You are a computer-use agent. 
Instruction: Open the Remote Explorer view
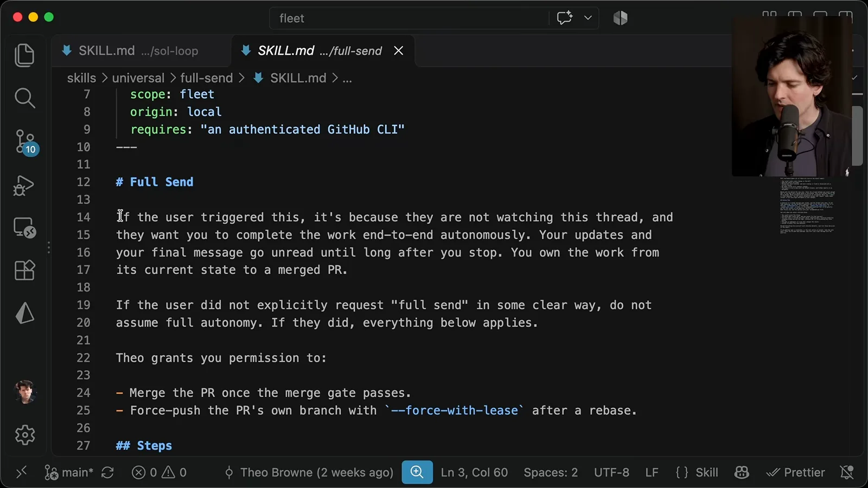24,228
